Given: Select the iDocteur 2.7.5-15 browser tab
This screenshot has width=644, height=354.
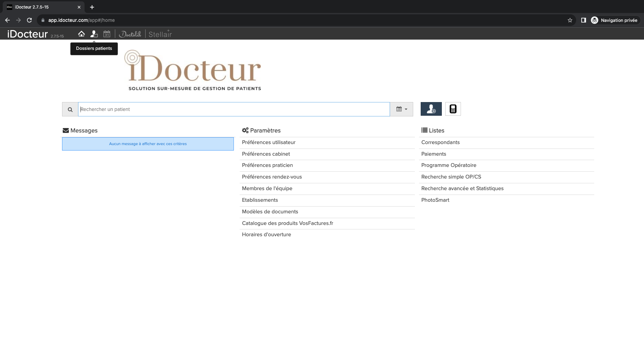Looking at the screenshot, I should (44, 7).
